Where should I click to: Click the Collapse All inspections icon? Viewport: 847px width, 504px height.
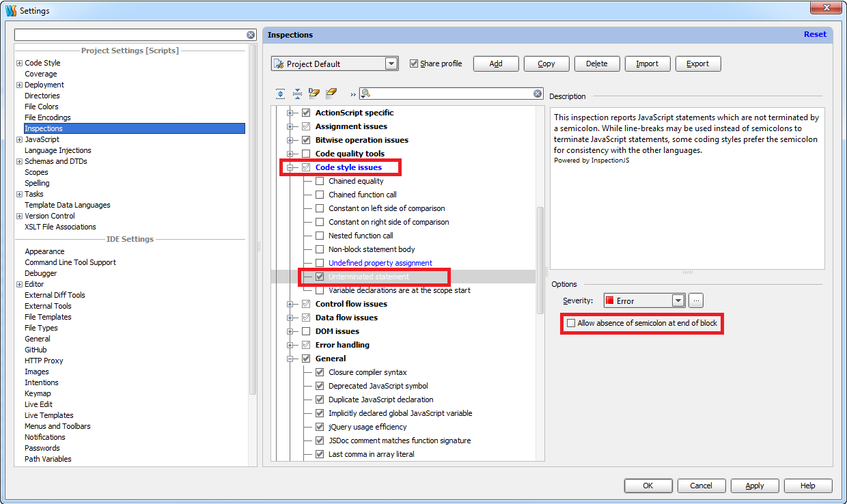(297, 94)
